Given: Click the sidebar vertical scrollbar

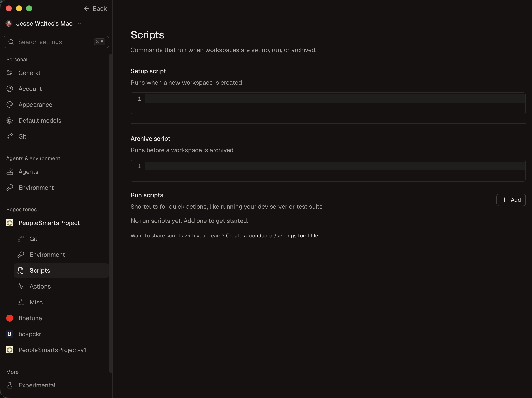Looking at the screenshot, I should pos(111,213).
